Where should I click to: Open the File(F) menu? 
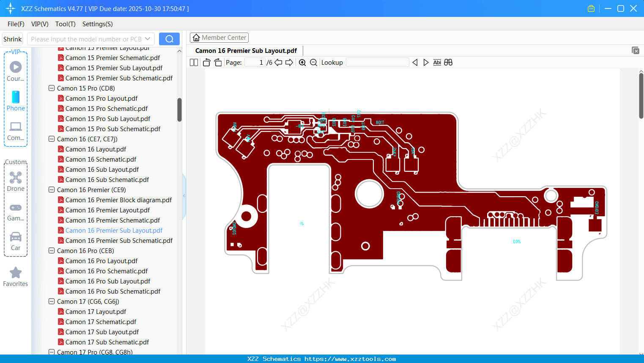click(16, 24)
